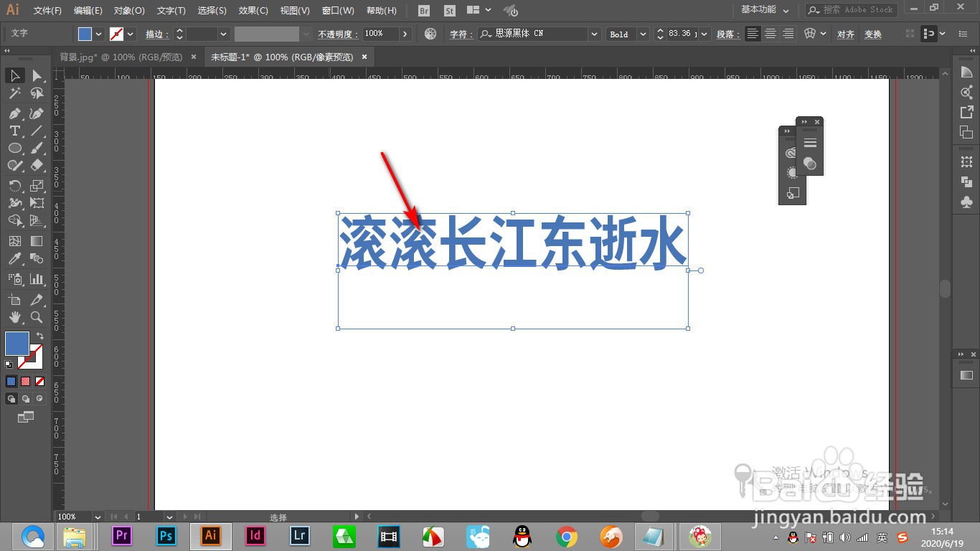980x551 pixels.
Task: Open the Adobe Stock (St) launcher
Action: pos(450,11)
